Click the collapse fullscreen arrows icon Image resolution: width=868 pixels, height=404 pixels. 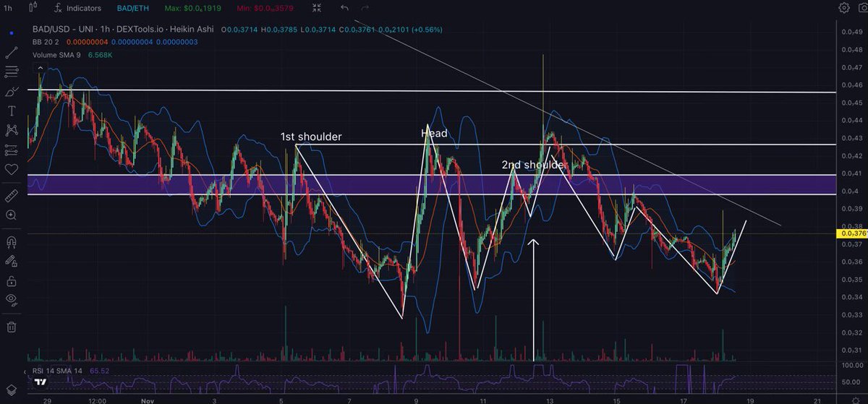click(x=317, y=8)
